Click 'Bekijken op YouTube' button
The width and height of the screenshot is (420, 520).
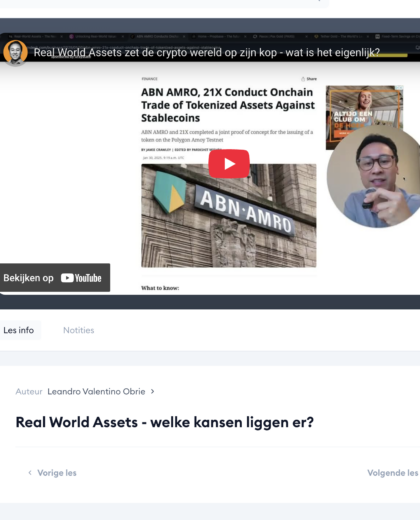coord(55,278)
